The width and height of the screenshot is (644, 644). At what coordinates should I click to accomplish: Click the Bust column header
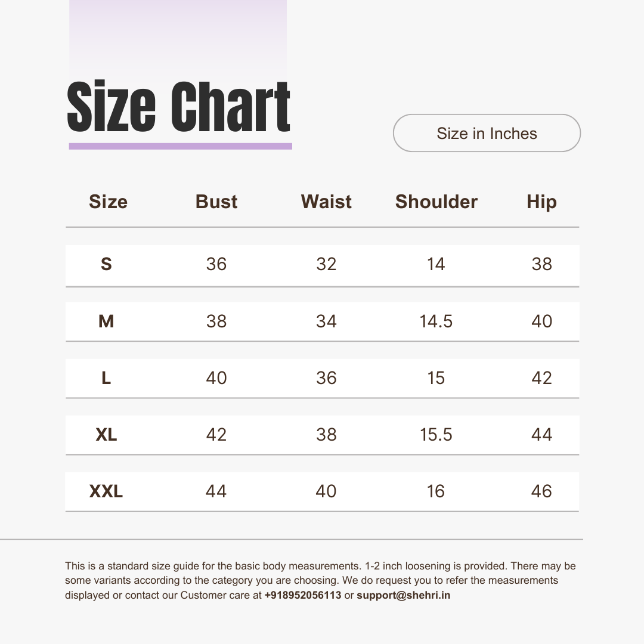216,202
